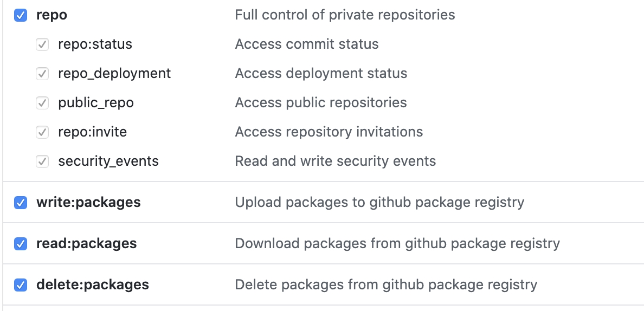Click the "security_events" label text
Image resolution: width=644 pixels, height=311 pixels.
point(108,161)
